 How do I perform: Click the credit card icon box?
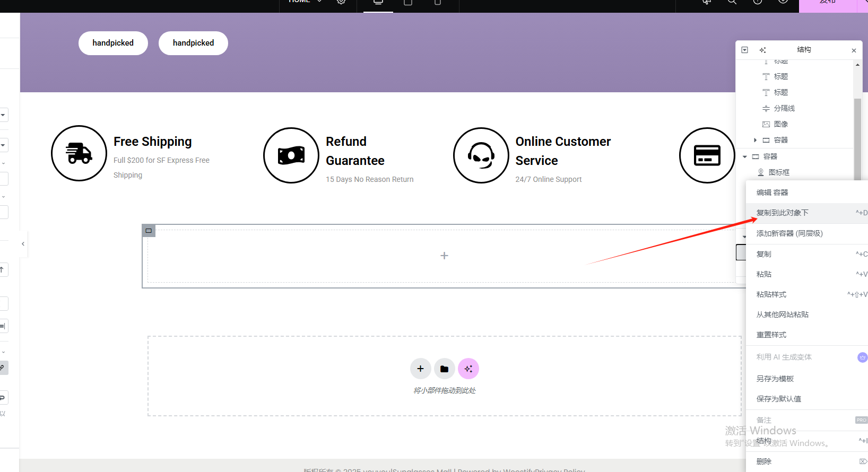[x=707, y=155]
